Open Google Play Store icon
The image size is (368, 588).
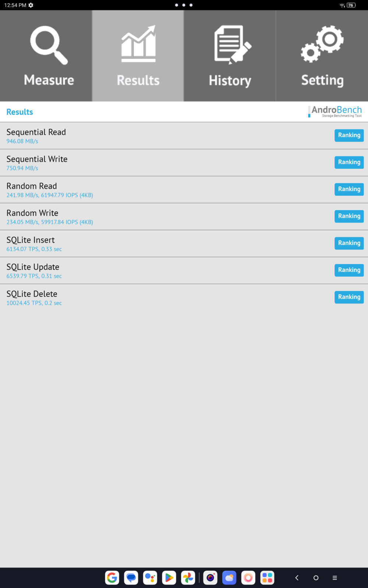(x=169, y=578)
